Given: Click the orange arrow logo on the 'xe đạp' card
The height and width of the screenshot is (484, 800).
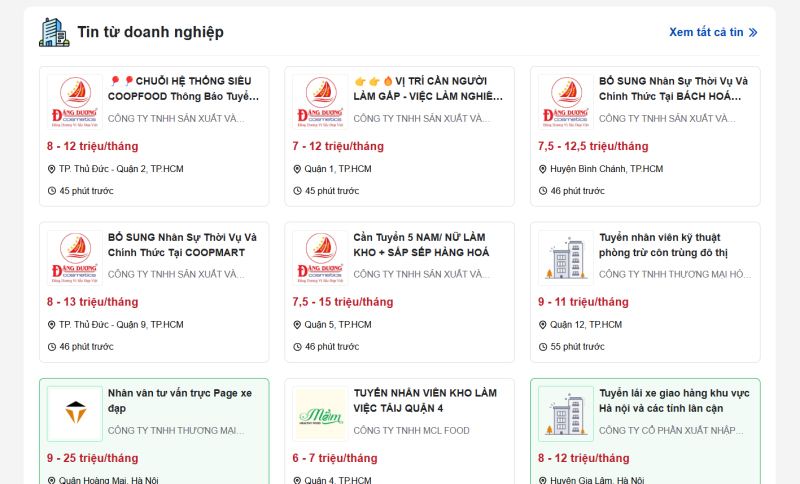Looking at the screenshot, I should (75, 414).
